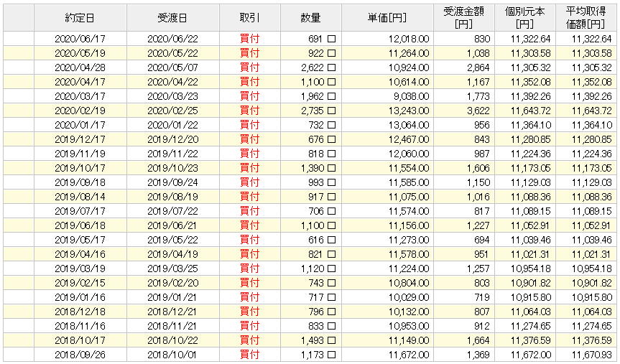The image size is (620, 364).
Task: Click settlement amount 830
Action: tap(482, 39)
